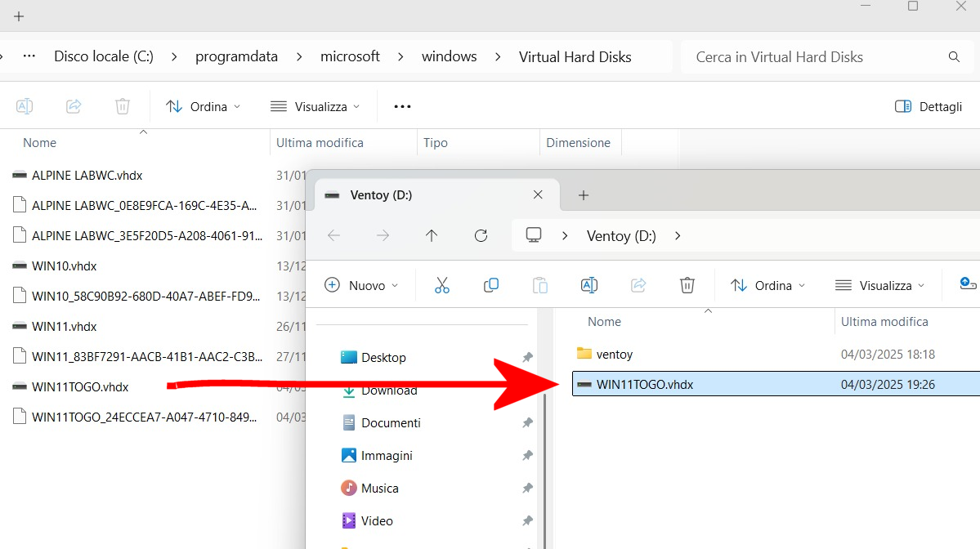Click the Share icon in Ventoy window toolbar
The image size is (980, 549).
click(638, 285)
